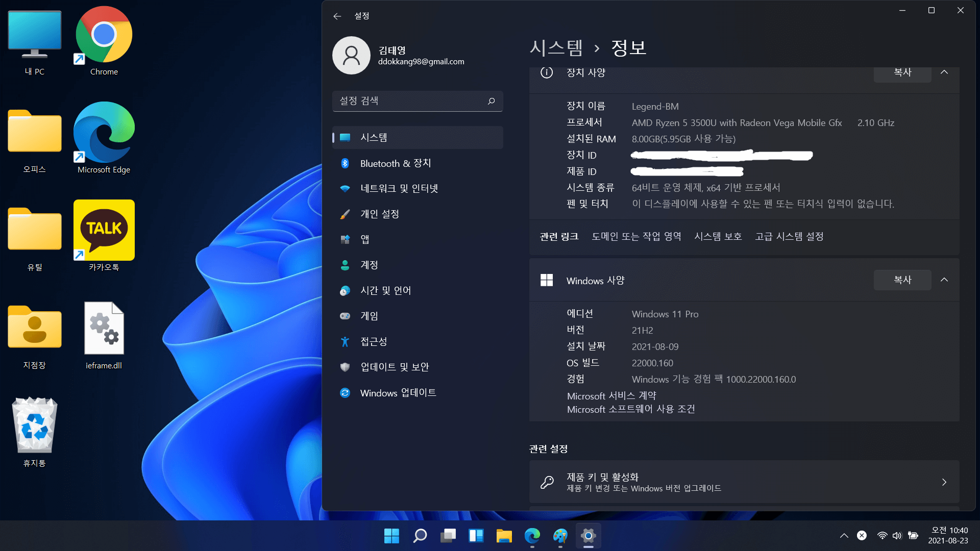Click the 시스템 breadcrumb in the title
The height and width of the screenshot is (551, 980).
[556, 48]
